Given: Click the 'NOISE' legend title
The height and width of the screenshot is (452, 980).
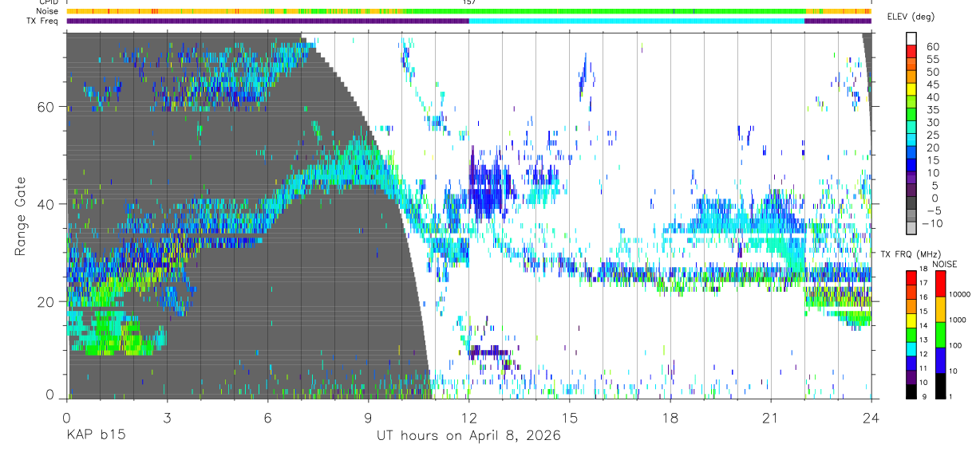Looking at the screenshot, I should pos(946,264).
